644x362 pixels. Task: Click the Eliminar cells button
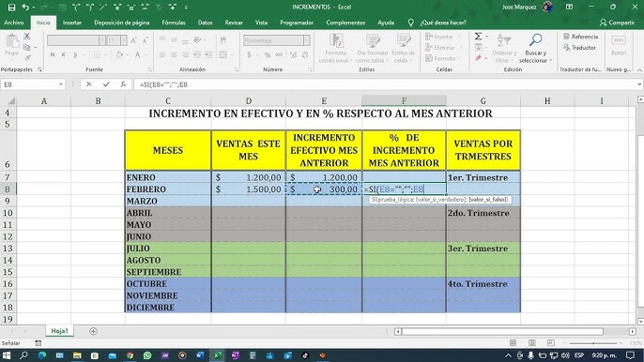click(440, 48)
